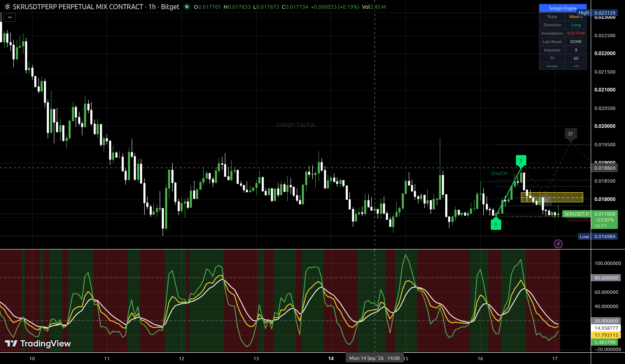Click the oscillator level label 80.000000
The height and width of the screenshot is (364, 625).
606,278
